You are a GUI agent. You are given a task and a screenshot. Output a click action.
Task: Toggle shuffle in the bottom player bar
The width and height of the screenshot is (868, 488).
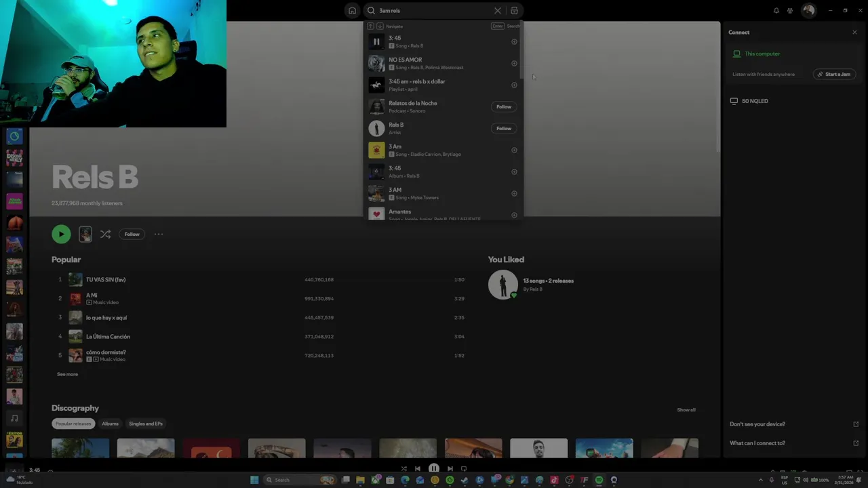tap(404, 468)
